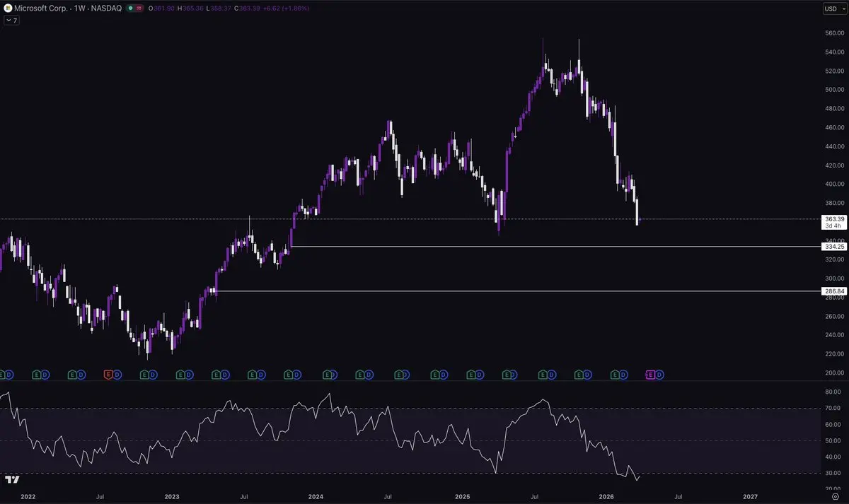Click the 2027 label on the time axis
Screen dimensions: 849x504
(x=751, y=497)
